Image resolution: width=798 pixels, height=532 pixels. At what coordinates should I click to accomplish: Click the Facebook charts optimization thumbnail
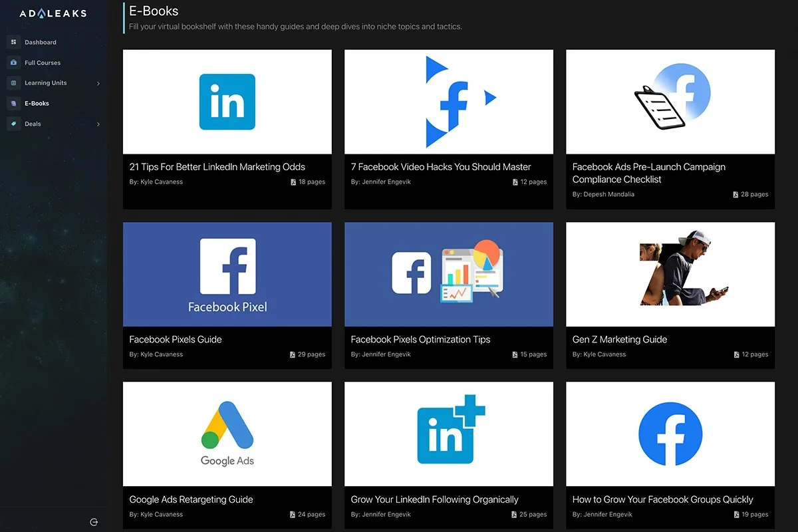click(x=449, y=275)
